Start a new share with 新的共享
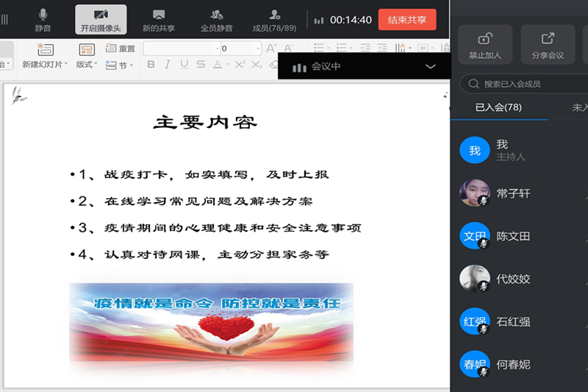Screen dimensions: 588x392 point(158,19)
